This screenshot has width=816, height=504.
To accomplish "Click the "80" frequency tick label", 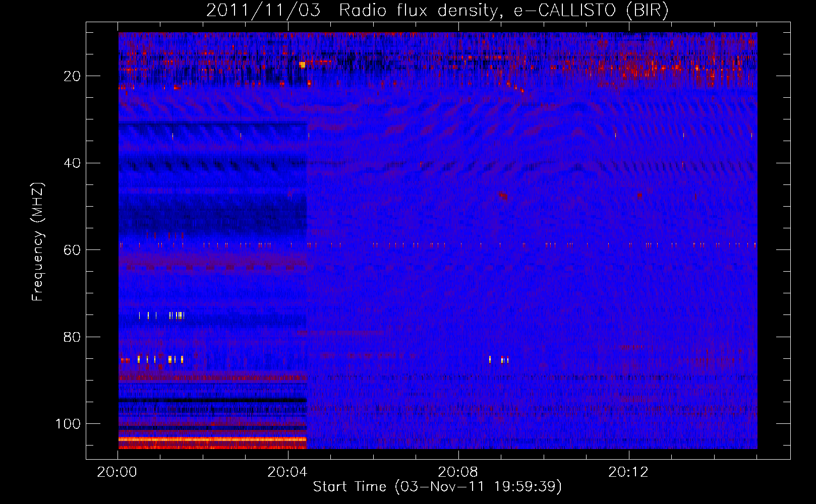I will pyautogui.click(x=72, y=337).
